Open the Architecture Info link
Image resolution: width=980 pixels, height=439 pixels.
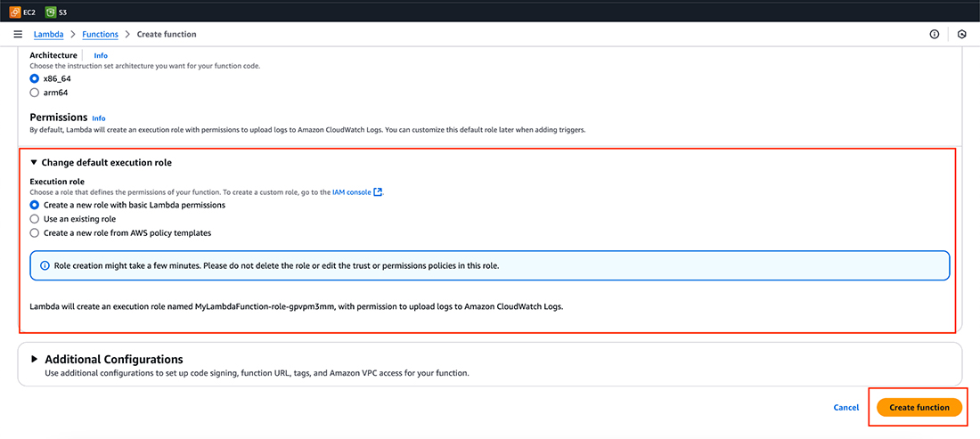101,55
